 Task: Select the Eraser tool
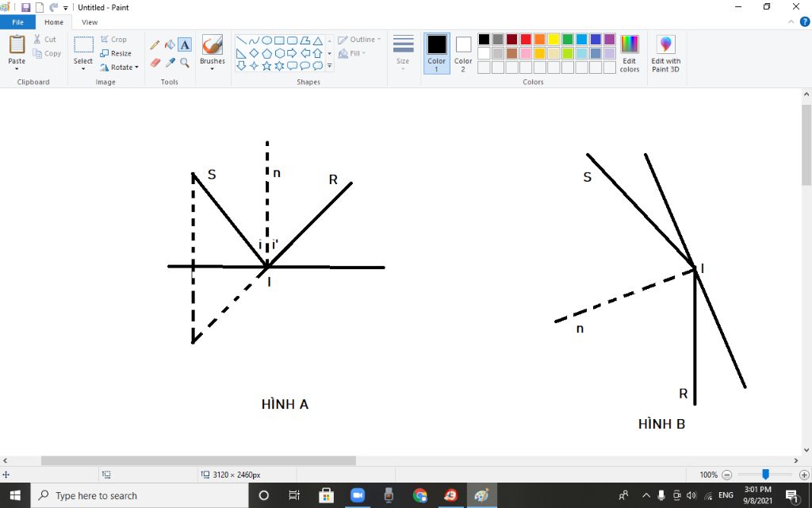point(155,63)
